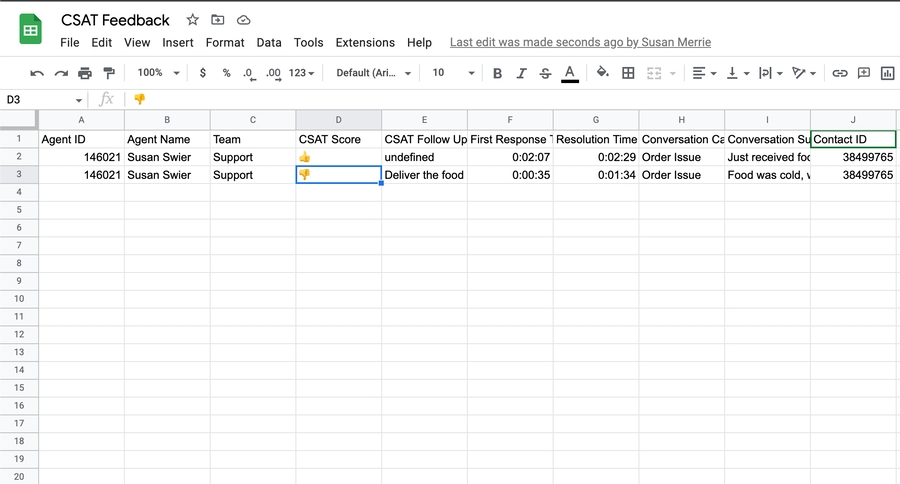Open the cell borders tool

tap(628, 73)
